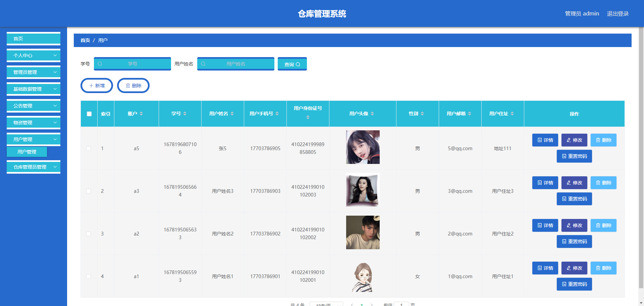Open 详情 for 用户姓名2
The image size is (644, 306).
coord(545,225)
